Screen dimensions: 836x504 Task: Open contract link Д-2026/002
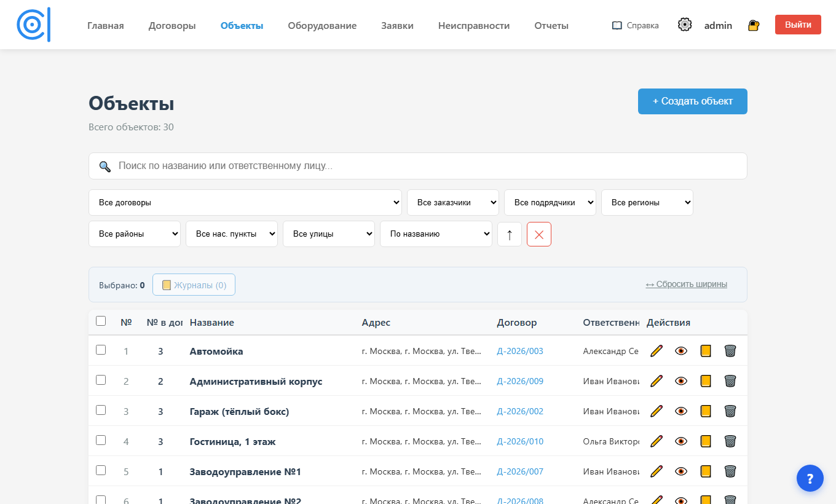pyautogui.click(x=520, y=411)
